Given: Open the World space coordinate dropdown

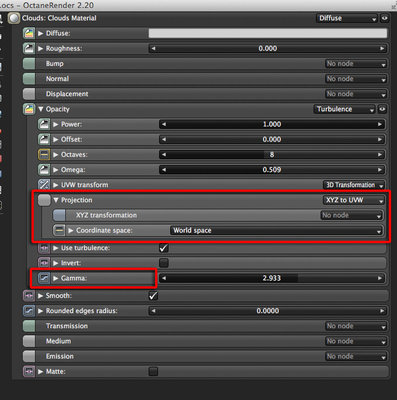Looking at the screenshot, I should [276, 230].
